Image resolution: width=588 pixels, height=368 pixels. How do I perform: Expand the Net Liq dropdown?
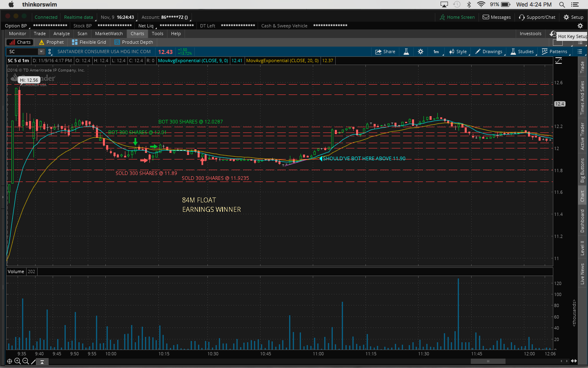pos(146,26)
